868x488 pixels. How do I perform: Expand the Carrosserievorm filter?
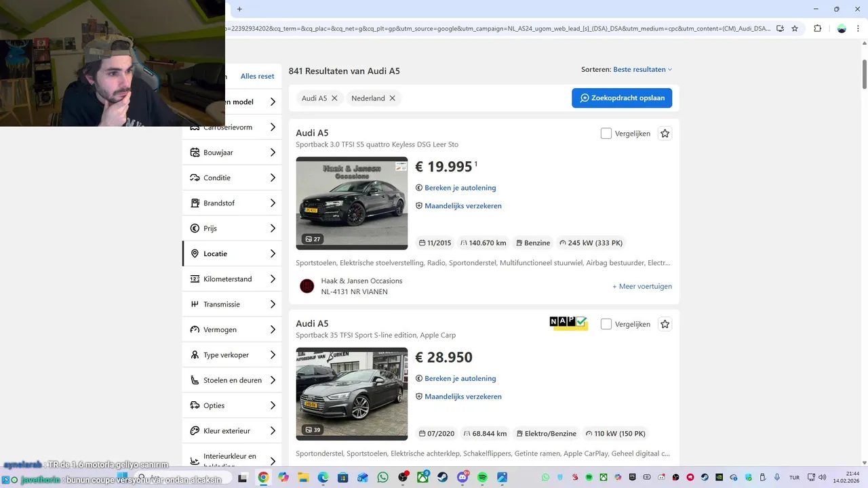(232, 127)
